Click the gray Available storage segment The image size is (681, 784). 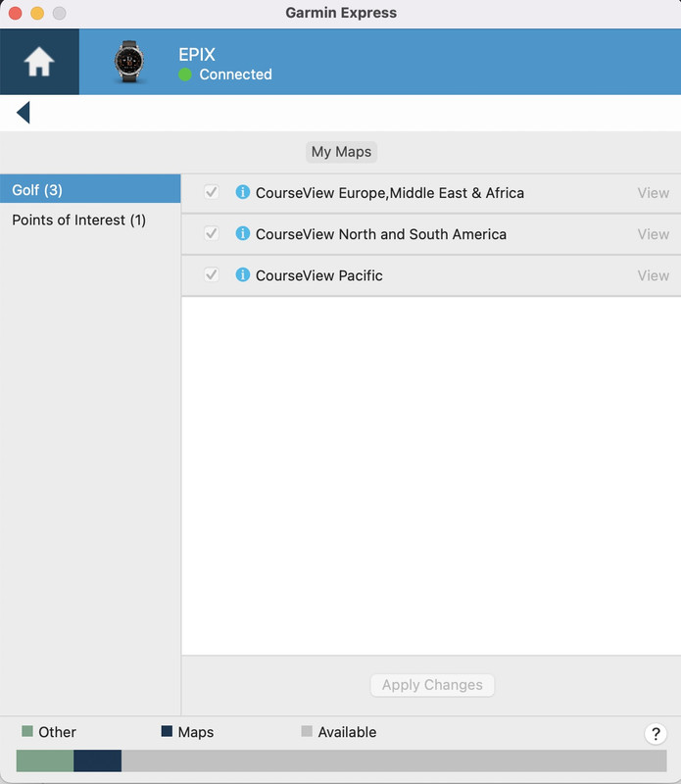click(394, 760)
